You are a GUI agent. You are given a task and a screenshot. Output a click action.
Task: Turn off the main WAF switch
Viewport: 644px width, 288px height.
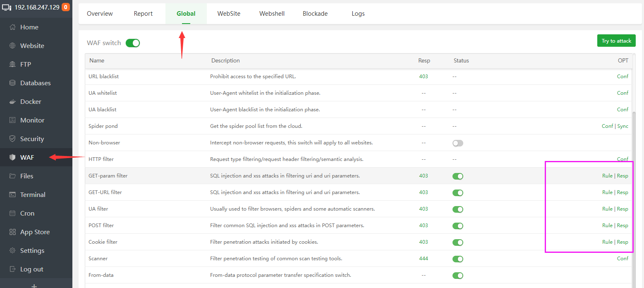click(133, 43)
